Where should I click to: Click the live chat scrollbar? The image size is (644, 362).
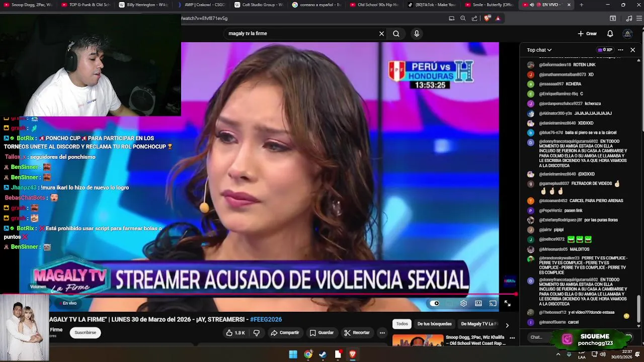639,310
